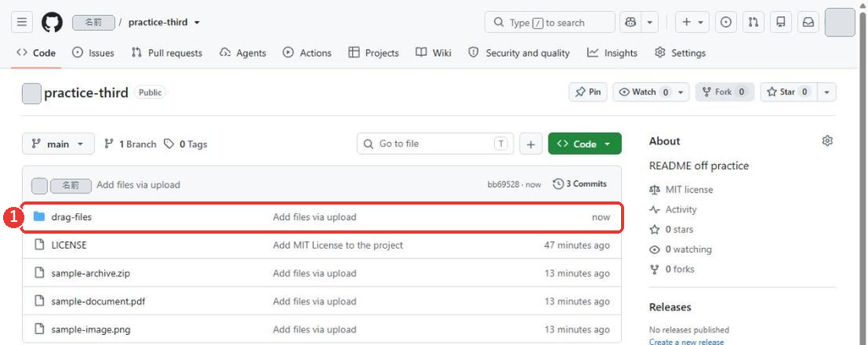
Task: Expand the Star lists dropdown arrow
Action: (x=826, y=92)
